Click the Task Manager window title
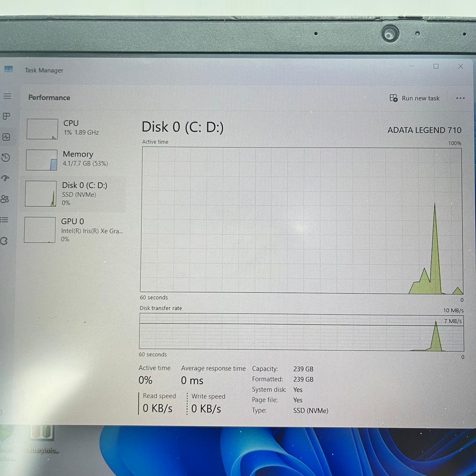The image size is (476, 476). click(x=44, y=70)
